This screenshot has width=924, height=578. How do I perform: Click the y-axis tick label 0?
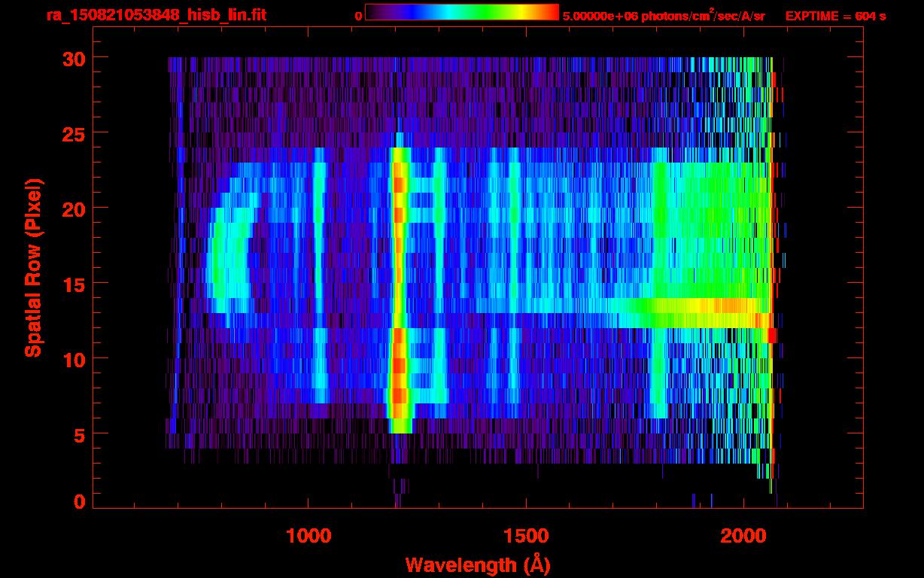pyautogui.click(x=79, y=502)
